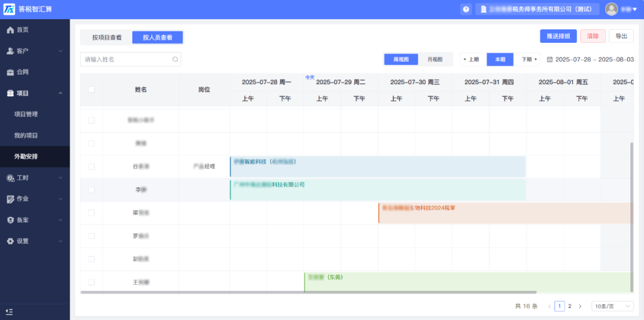644x320 pixels.
Task: Click the 首页 home icon
Action: (x=10, y=30)
